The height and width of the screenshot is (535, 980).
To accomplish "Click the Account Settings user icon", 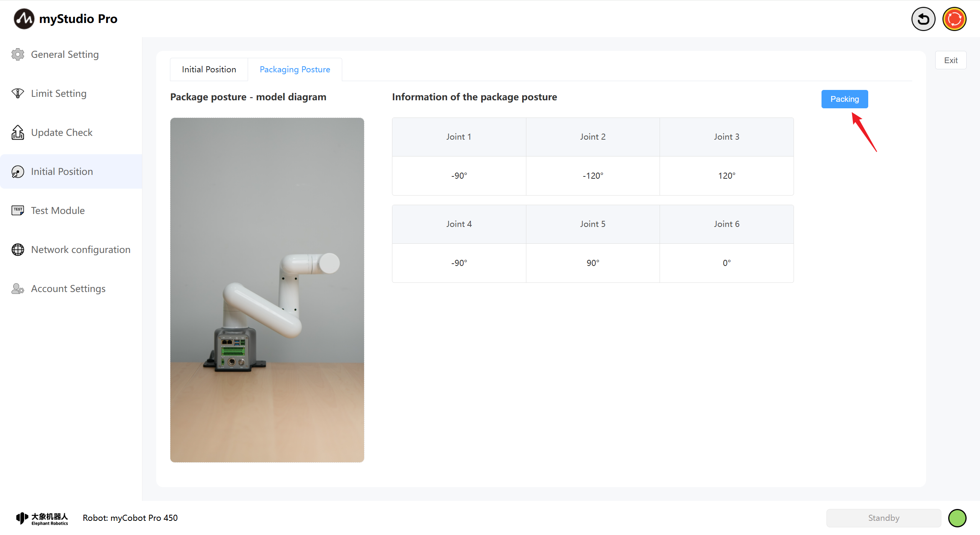I will point(18,289).
